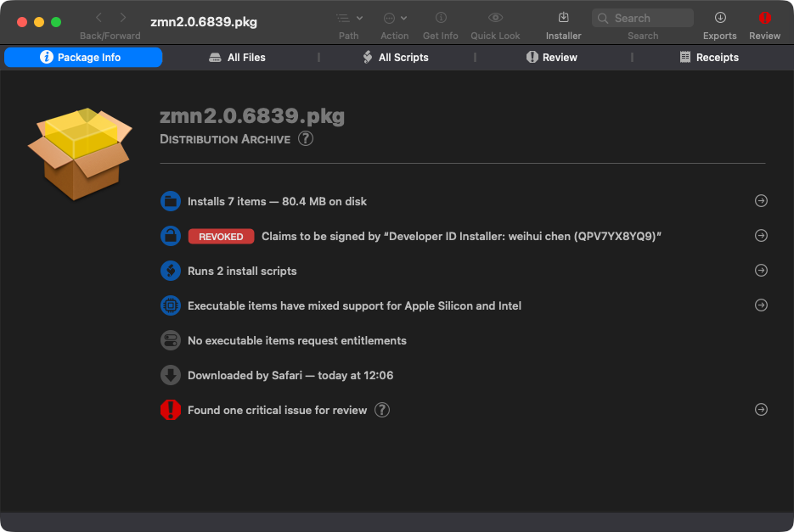Expand details for Installs 7 items row
Image resolution: width=794 pixels, height=532 pixels.
[761, 201]
